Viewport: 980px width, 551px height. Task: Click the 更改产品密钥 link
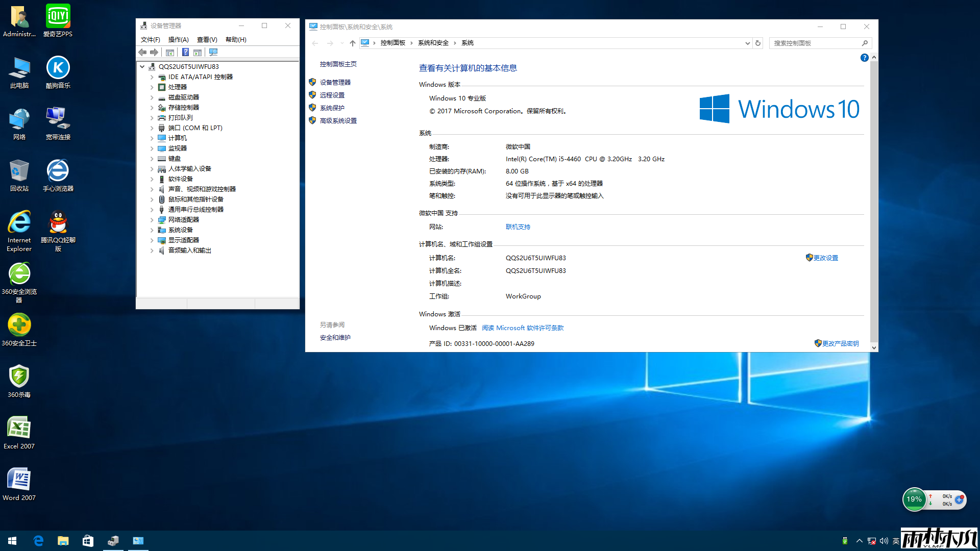[840, 343]
